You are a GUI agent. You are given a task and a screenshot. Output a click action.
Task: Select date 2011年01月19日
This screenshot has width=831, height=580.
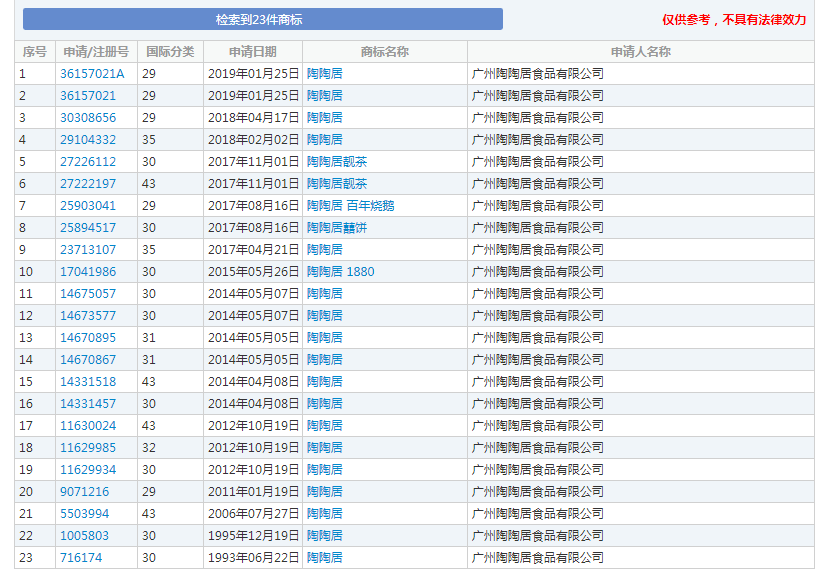pyautogui.click(x=254, y=491)
